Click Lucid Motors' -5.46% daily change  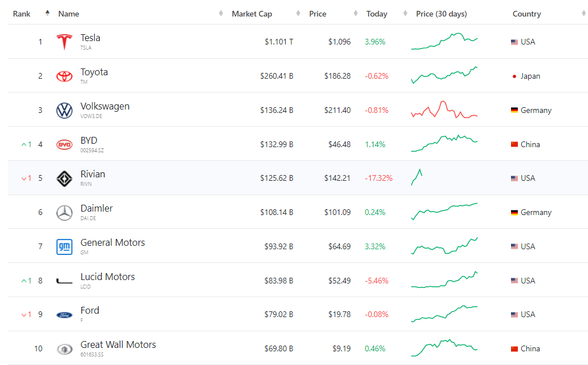pyautogui.click(x=376, y=281)
